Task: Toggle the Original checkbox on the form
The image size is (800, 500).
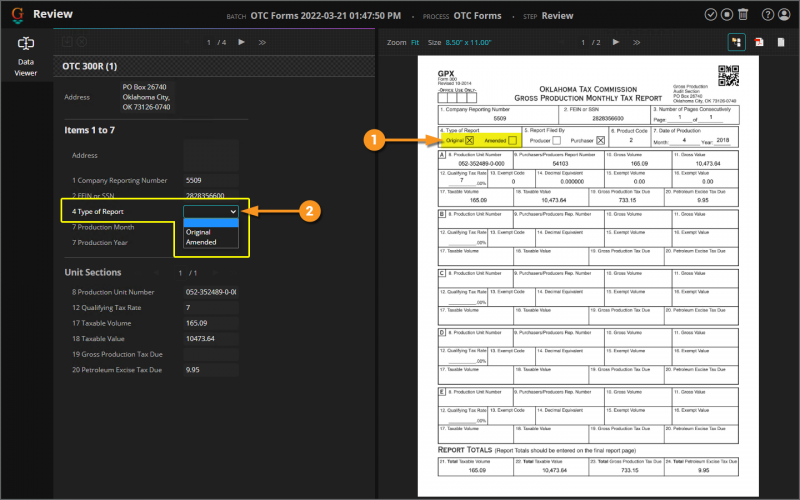Action: point(470,141)
